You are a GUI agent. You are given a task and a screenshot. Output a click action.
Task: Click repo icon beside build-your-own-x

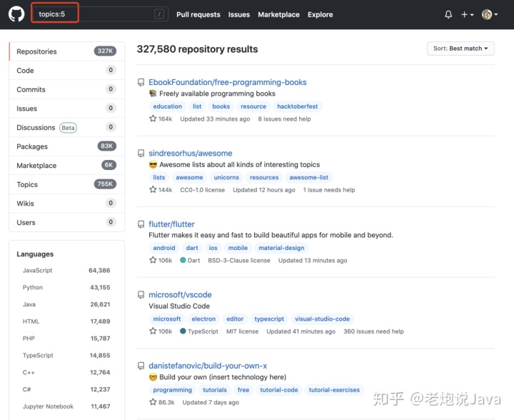pyautogui.click(x=141, y=366)
